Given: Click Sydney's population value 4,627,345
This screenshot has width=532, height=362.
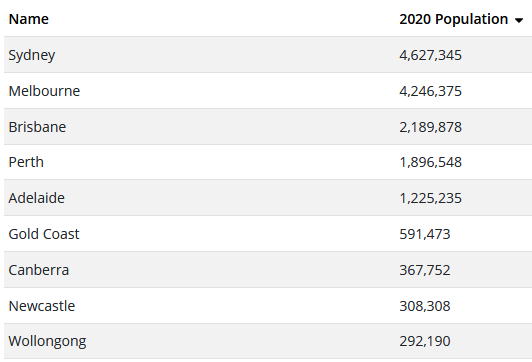Looking at the screenshot, I should 431,55.
